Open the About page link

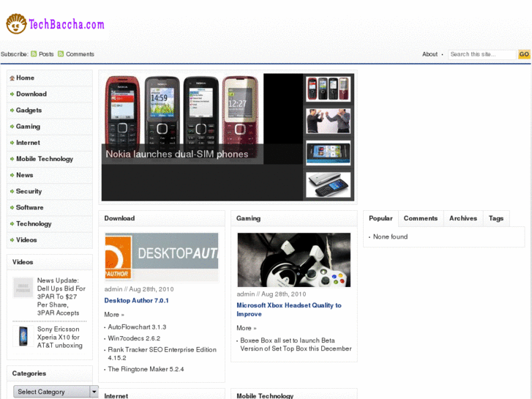pos(430,54)
